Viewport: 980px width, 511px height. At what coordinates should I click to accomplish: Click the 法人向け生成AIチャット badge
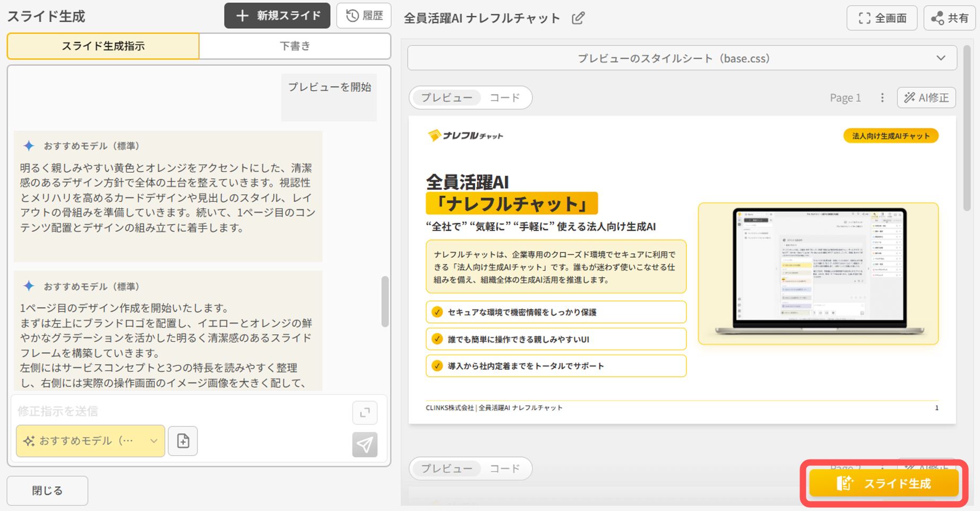click(891, 136)
